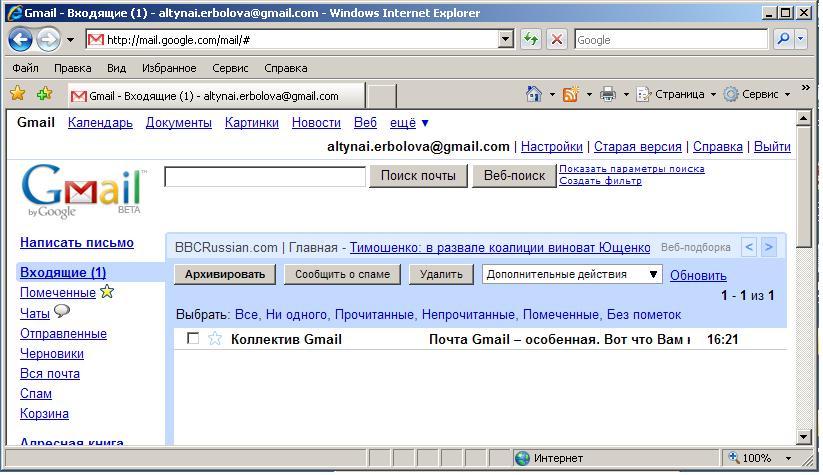This screenshot has width=823, height=475.
Task: Sign out with the Выйти link
Action: click(x=772, y=147)
